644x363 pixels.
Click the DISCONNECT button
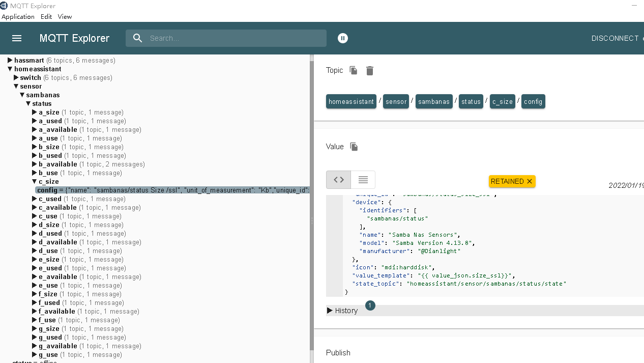614,38
